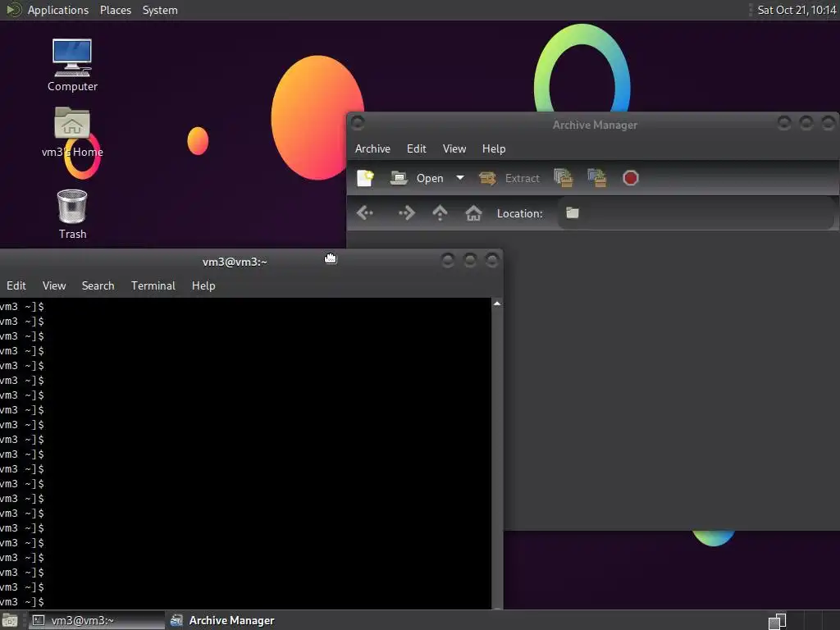Go back in Archive Manager location
This screenshot has width=840, height=630.
[x=365, y=213]
